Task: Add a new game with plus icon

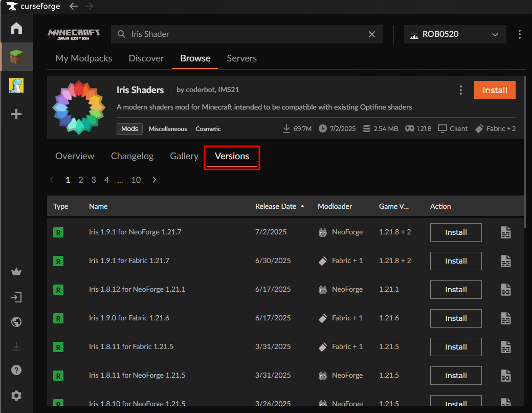Action: 16,114
